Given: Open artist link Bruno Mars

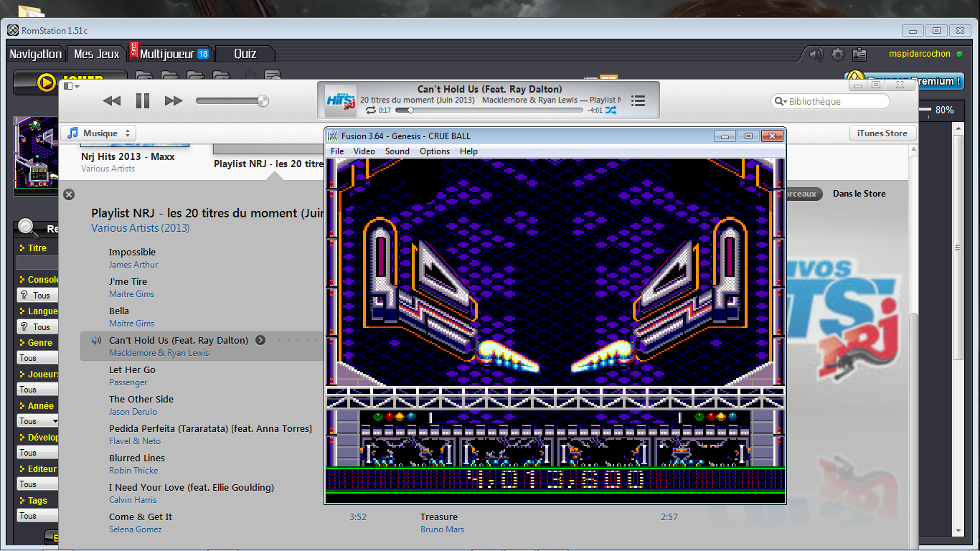Looking at the screenshot, I should tap(442, 529).
